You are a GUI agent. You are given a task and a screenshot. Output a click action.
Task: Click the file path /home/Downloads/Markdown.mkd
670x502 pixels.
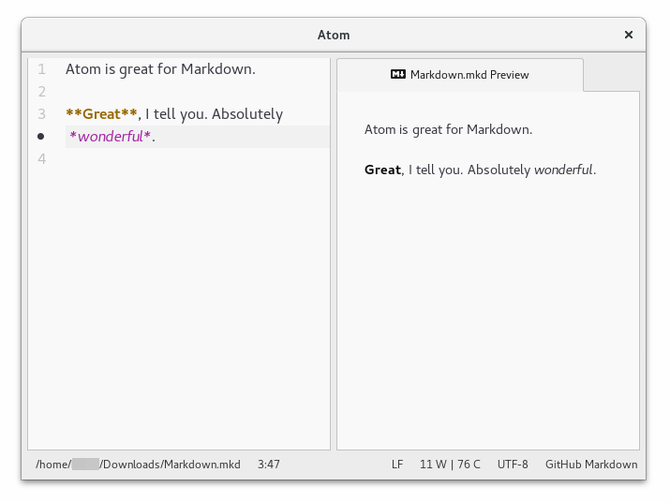click(x=138, y=464)
